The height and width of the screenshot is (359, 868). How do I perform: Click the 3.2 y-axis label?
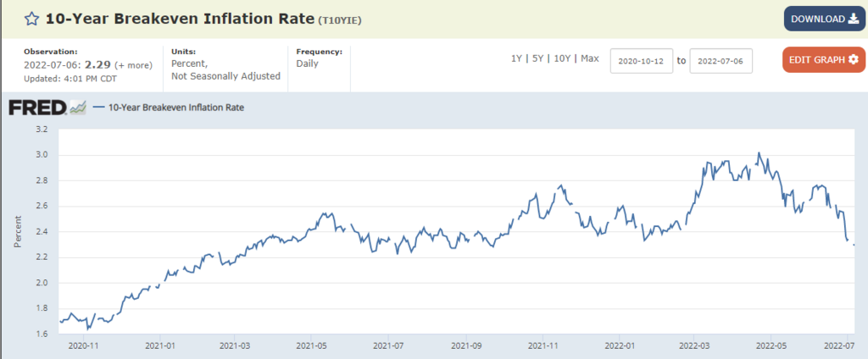[x=42, y=129]
